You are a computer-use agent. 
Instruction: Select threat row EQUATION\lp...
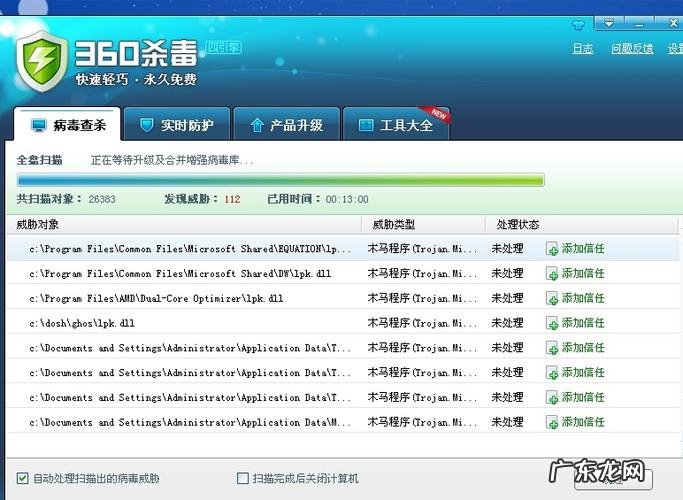click(343, 249)
